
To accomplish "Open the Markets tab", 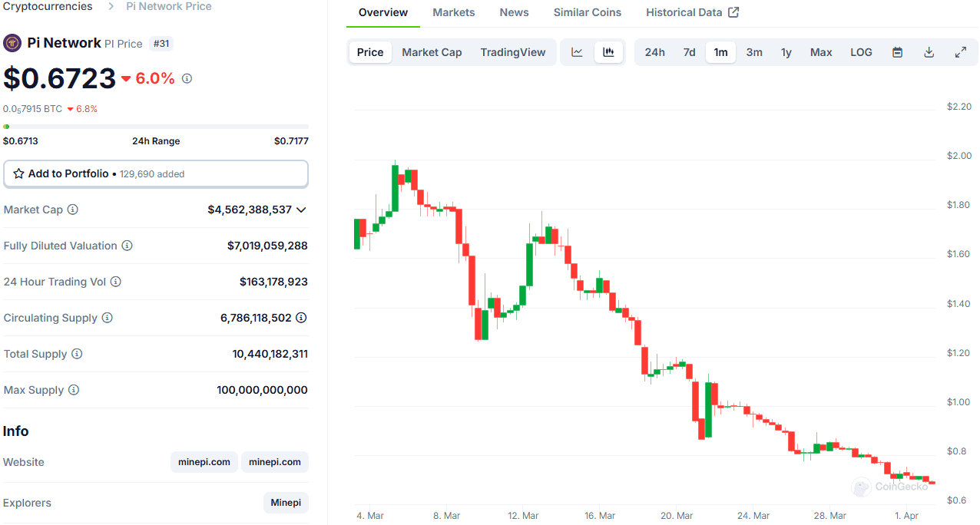I will pos(453,12).
